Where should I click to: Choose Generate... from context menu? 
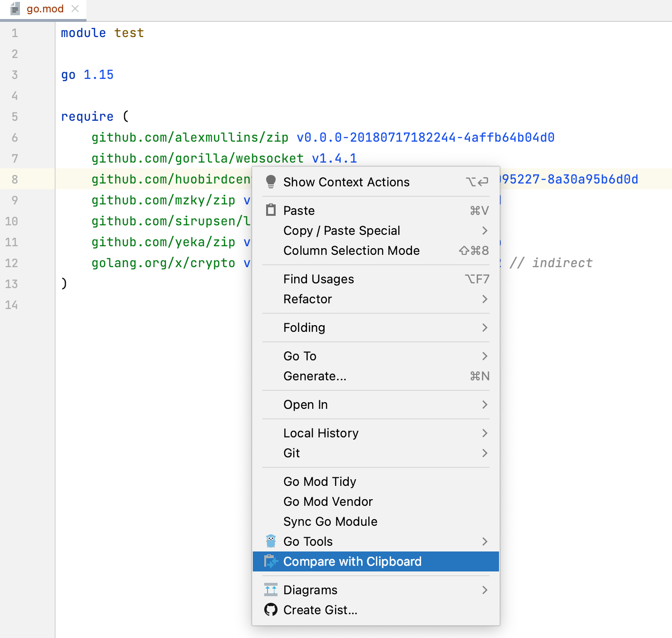376,376
